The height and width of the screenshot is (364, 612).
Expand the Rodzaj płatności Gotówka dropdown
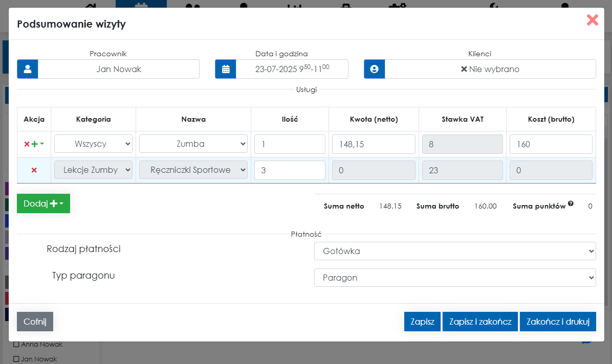[455, 251]
